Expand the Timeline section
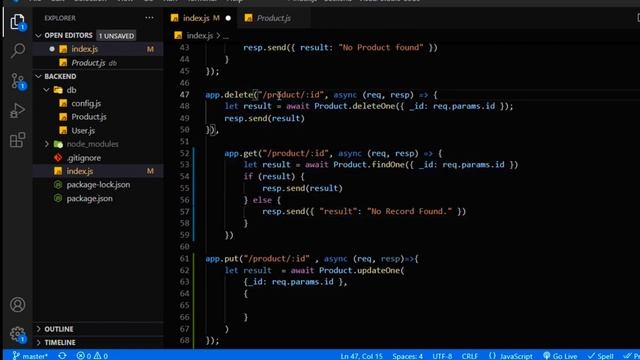The height and width of the screenshot is (360, 640). 98,342
